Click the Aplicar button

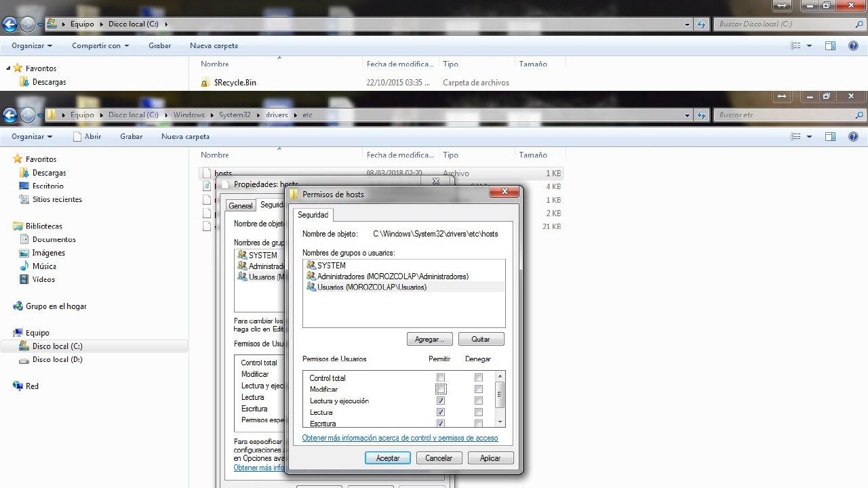pos(490,458)
